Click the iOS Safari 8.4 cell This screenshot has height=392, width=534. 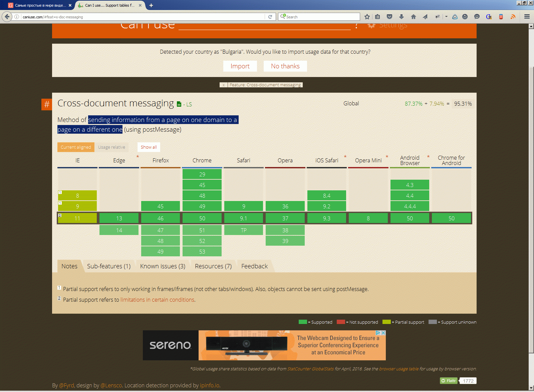327,196
